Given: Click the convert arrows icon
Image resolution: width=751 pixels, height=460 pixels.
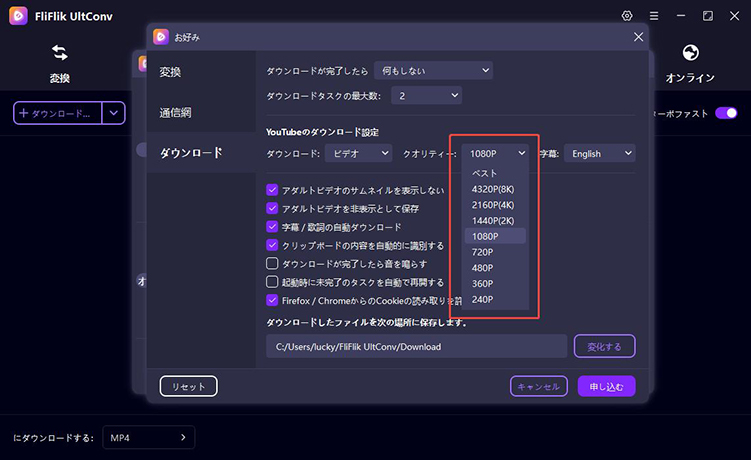Looking at the screenshot, I should click(60, 53).
